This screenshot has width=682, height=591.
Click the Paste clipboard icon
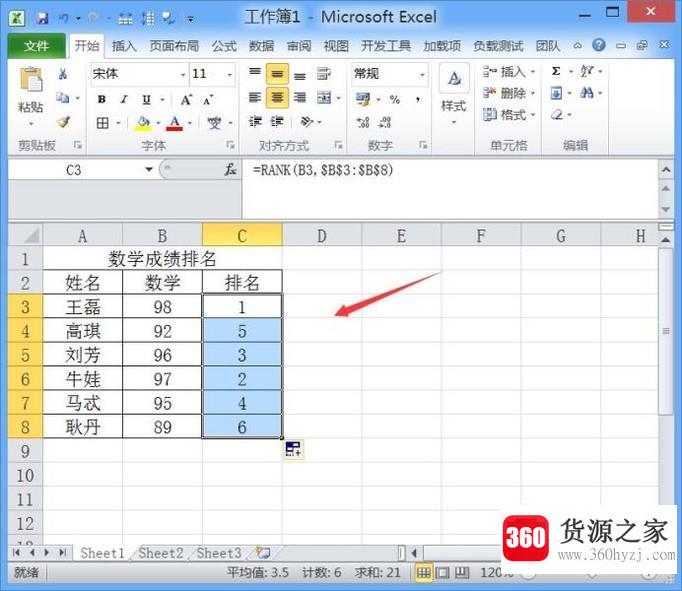[x=31, y=79]
